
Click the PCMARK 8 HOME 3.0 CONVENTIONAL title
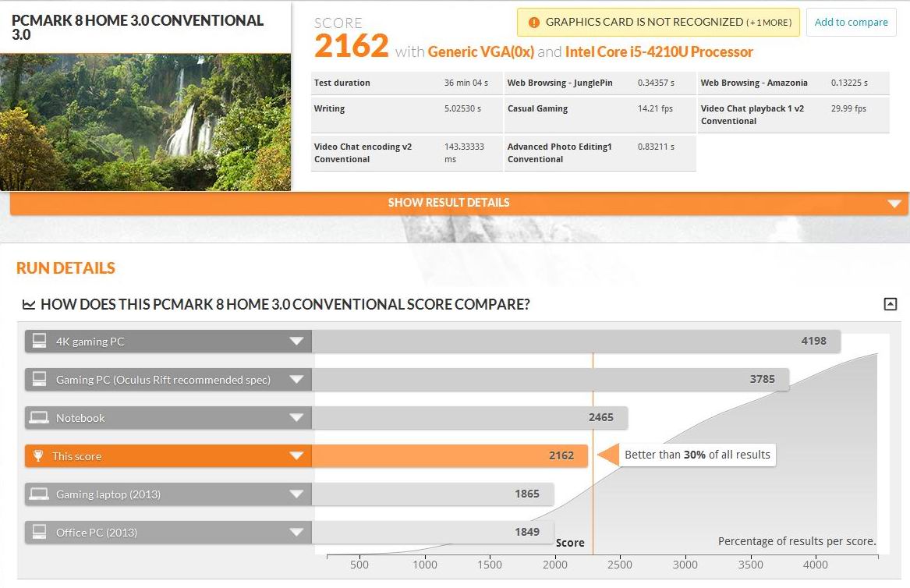point(137,27)
